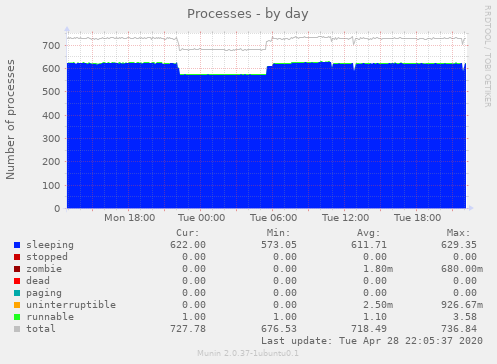
Task: Click sleeping average value 611.71
Action: (x=369, y=245)
